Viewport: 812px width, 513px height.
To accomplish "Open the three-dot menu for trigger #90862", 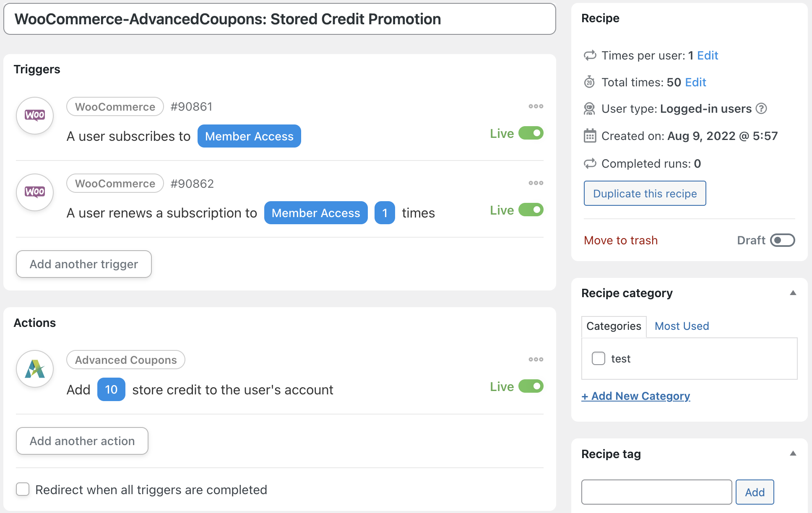I will [x=536, y=183].
